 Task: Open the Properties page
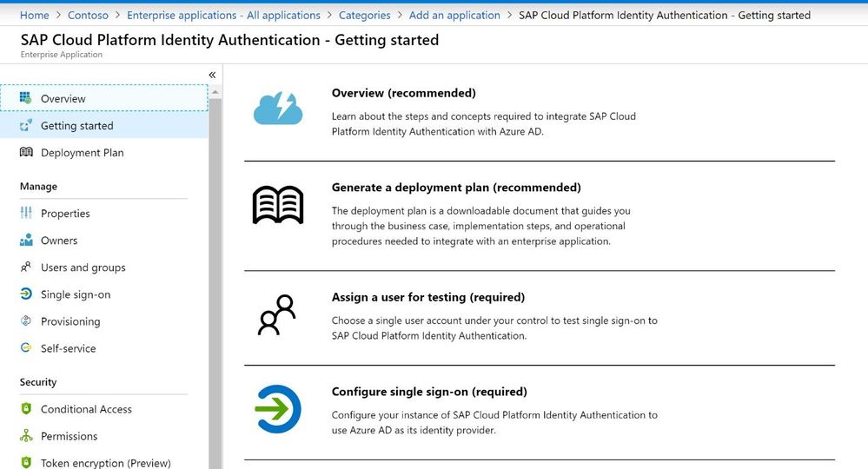point(104,214)
